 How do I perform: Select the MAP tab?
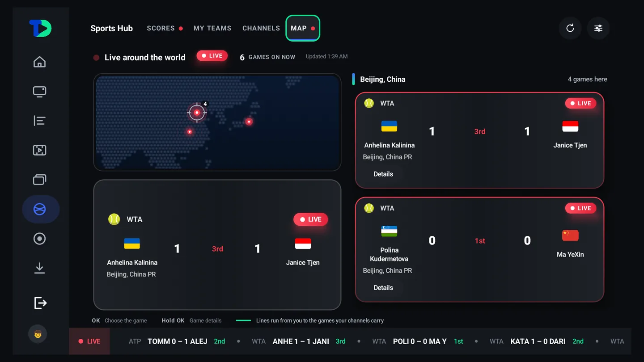click(303, 28)
